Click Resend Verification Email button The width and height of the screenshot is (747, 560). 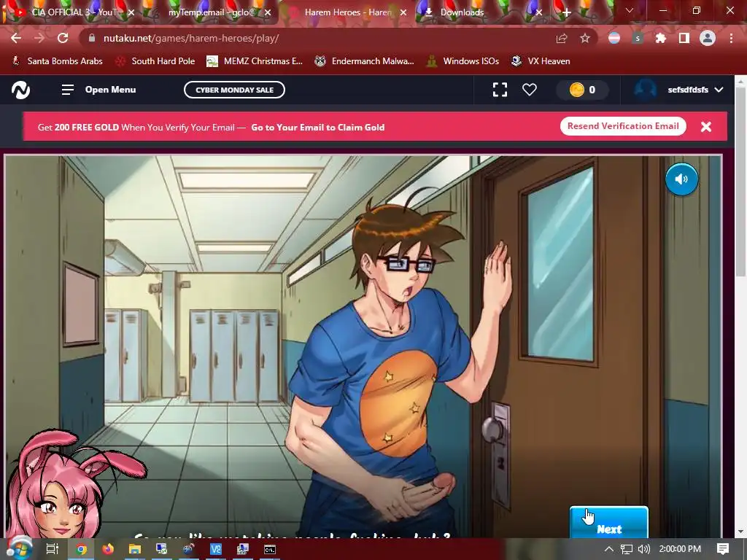(x=623, y=126)
